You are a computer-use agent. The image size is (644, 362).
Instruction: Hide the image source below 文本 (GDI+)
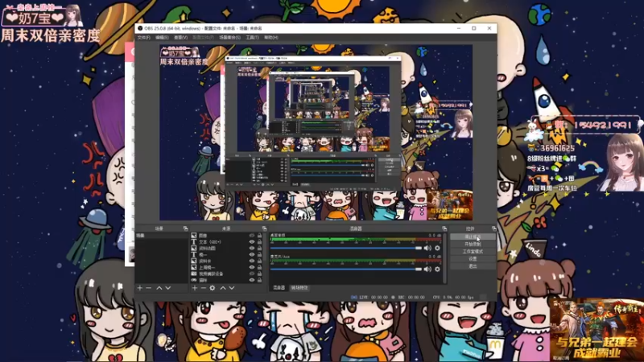pos(252,249)
